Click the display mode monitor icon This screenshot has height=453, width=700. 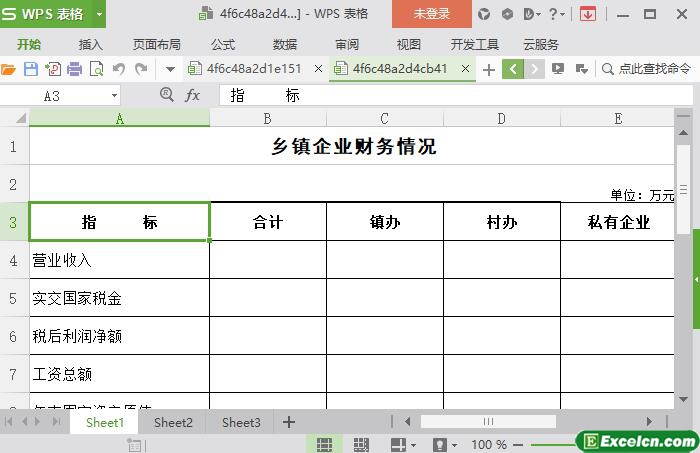tap(558, 69)
